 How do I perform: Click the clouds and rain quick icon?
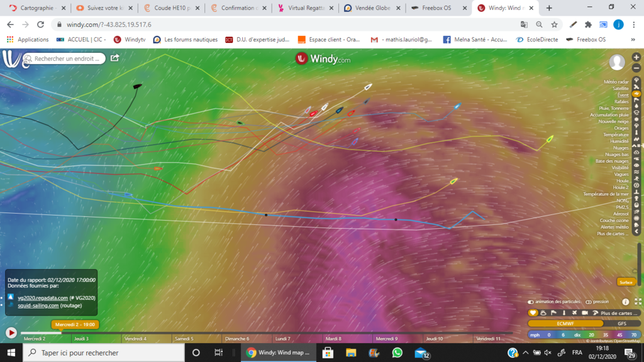click(x=543, y=313)
